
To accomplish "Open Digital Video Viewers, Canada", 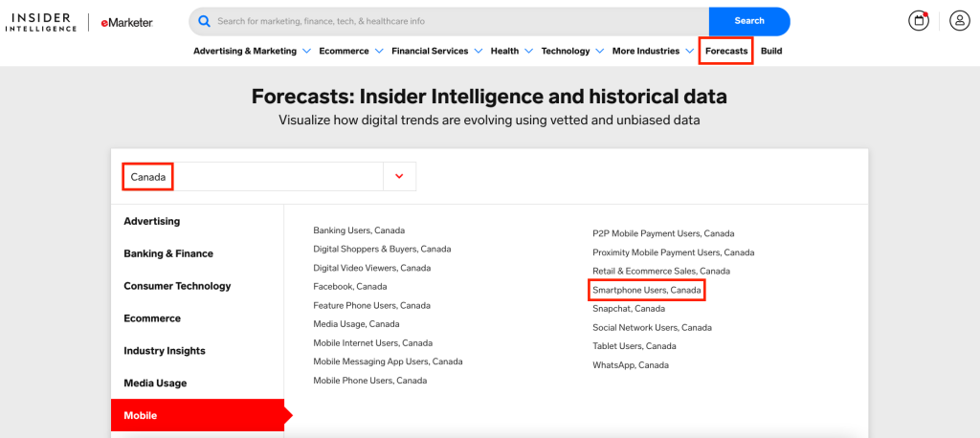I will [372, 268].
